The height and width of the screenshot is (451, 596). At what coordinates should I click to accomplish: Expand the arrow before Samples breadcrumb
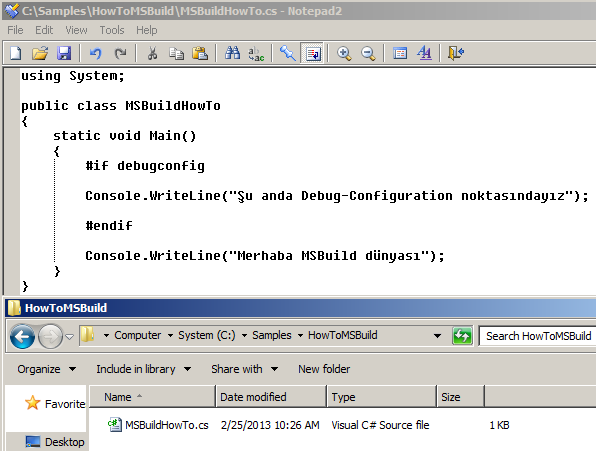(244, 336)
